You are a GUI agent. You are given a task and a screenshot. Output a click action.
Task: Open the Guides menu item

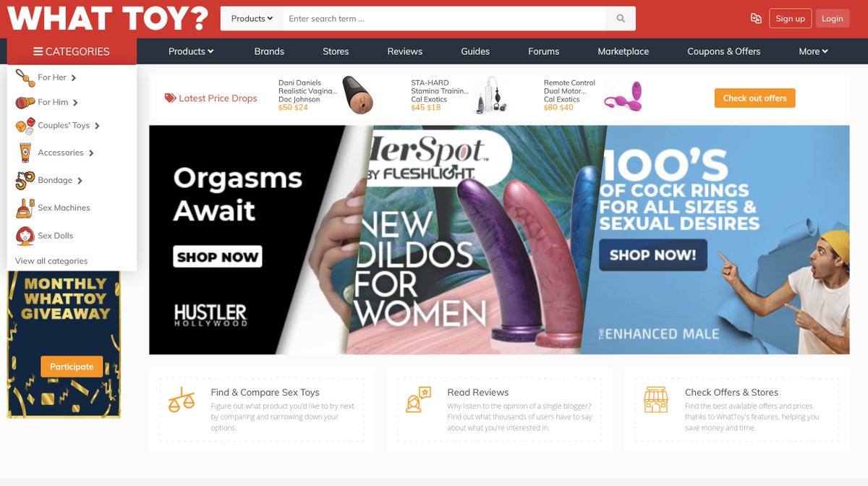(x=475, y=51)
